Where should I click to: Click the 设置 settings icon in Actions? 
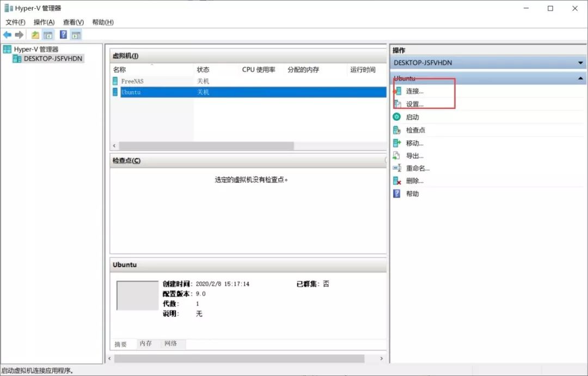[x=397, y=104]
